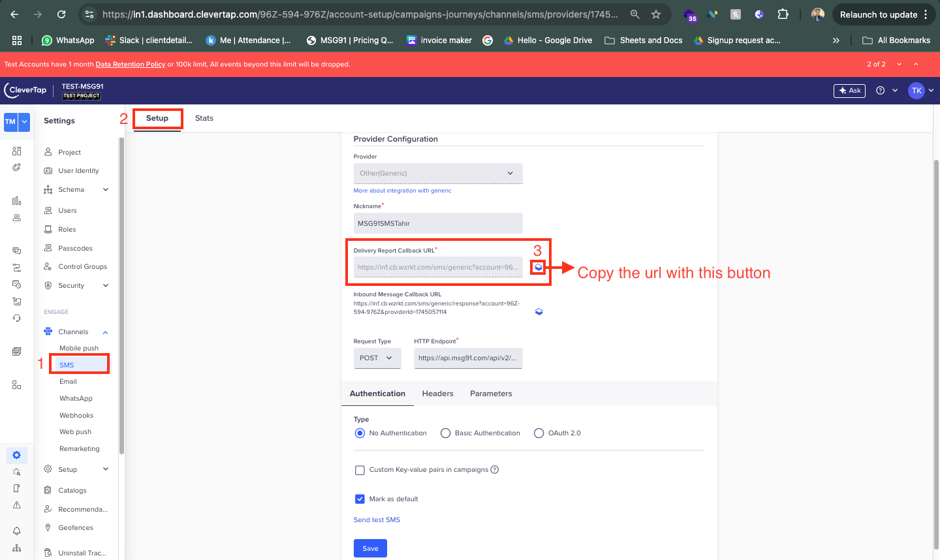Click the warning triangle icon in rail
940x560 pixels.
17,505
